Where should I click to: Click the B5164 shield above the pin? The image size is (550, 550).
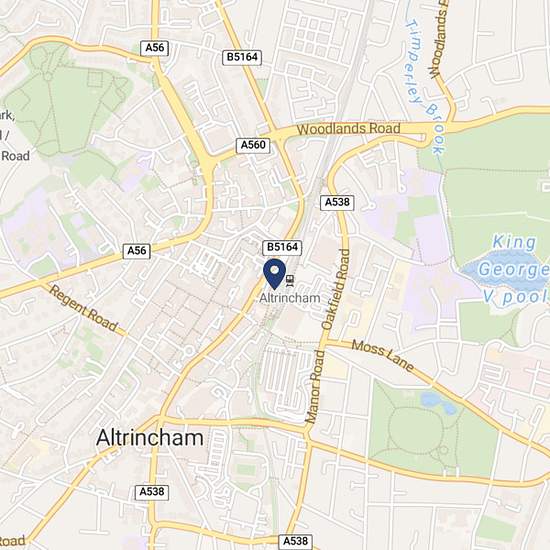(x=282, y=247)
